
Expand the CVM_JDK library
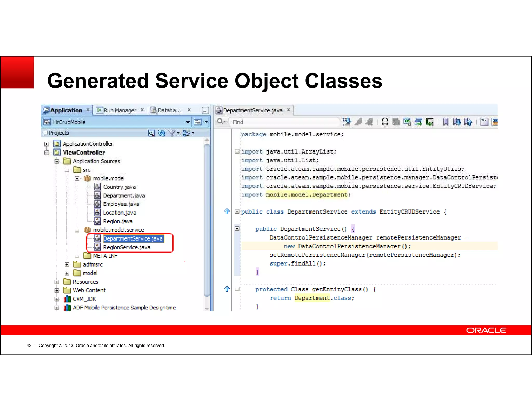(x=57, y=299)
